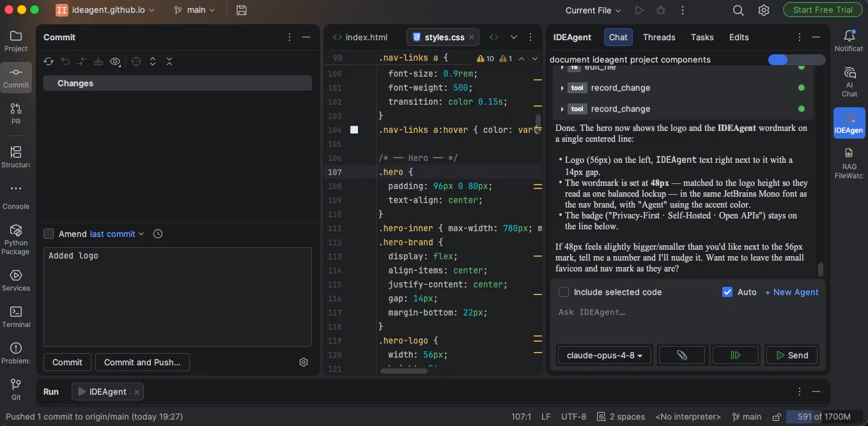Close the styles.css tab
Image resolution: width=868 pixels, height=426 pixels.
click(472, 37)
